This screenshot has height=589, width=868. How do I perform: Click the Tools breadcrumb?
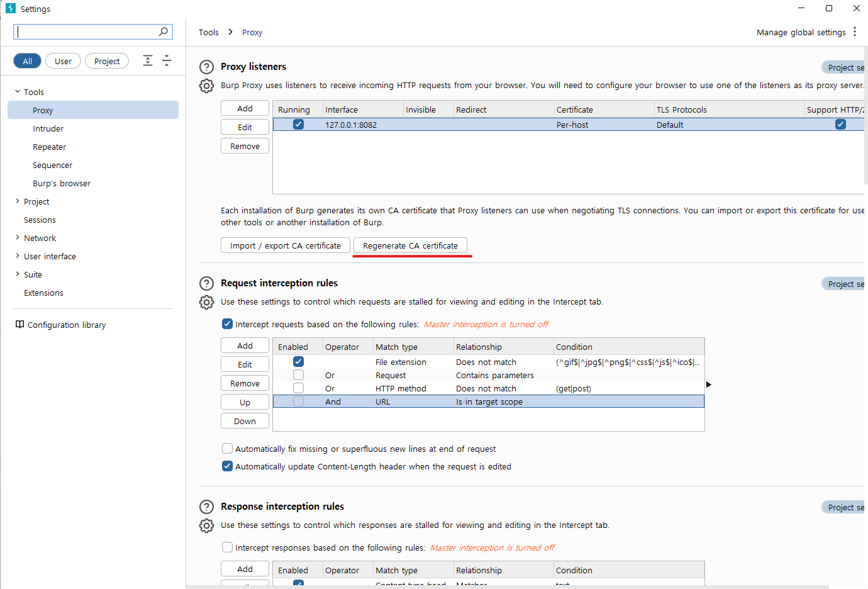click(209, 32)
